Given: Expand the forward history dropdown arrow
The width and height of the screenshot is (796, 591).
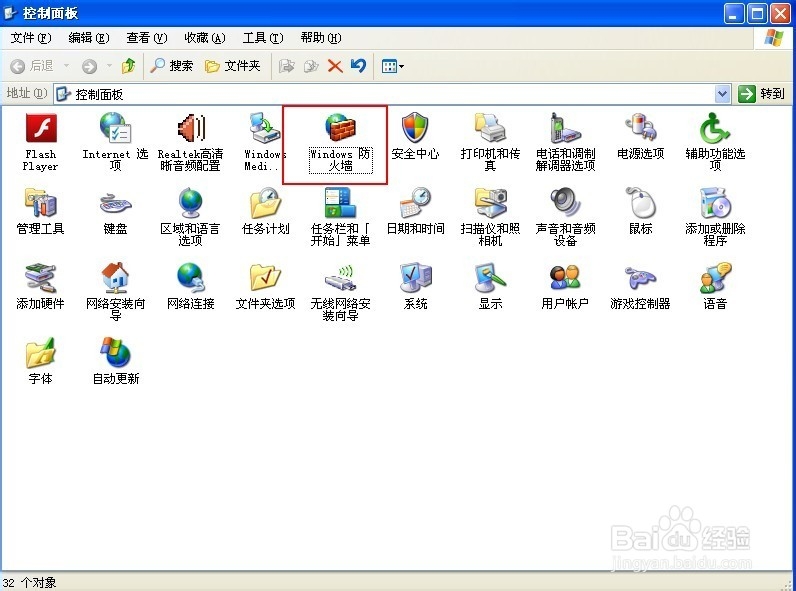Looking at the screenshot, I should (x=109, y=66).
